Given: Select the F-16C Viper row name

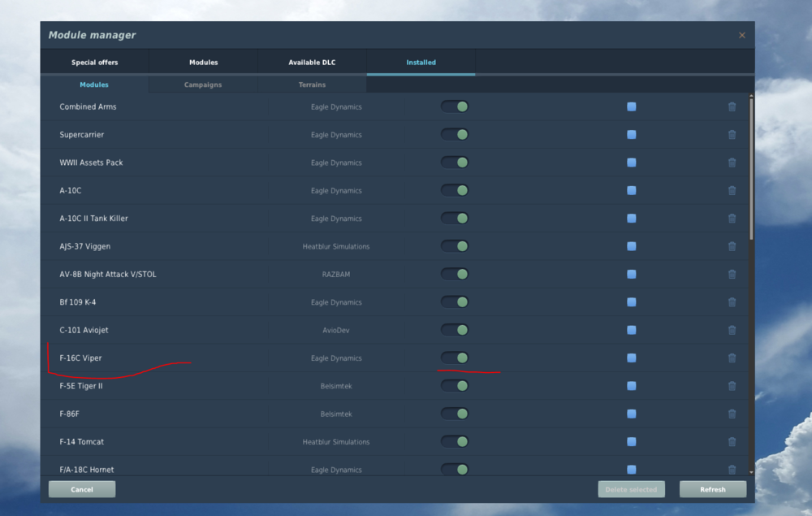Looking at the screenshot, I should 80,358.
